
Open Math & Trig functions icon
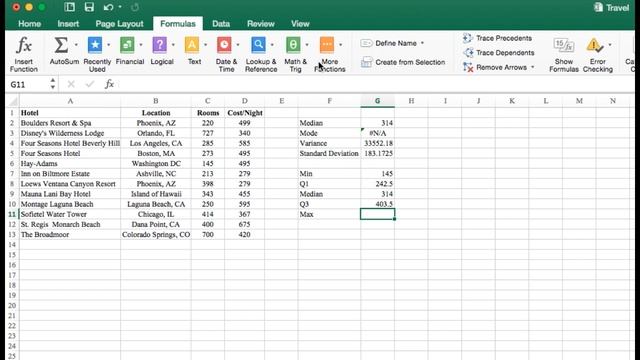click(293, 45)
